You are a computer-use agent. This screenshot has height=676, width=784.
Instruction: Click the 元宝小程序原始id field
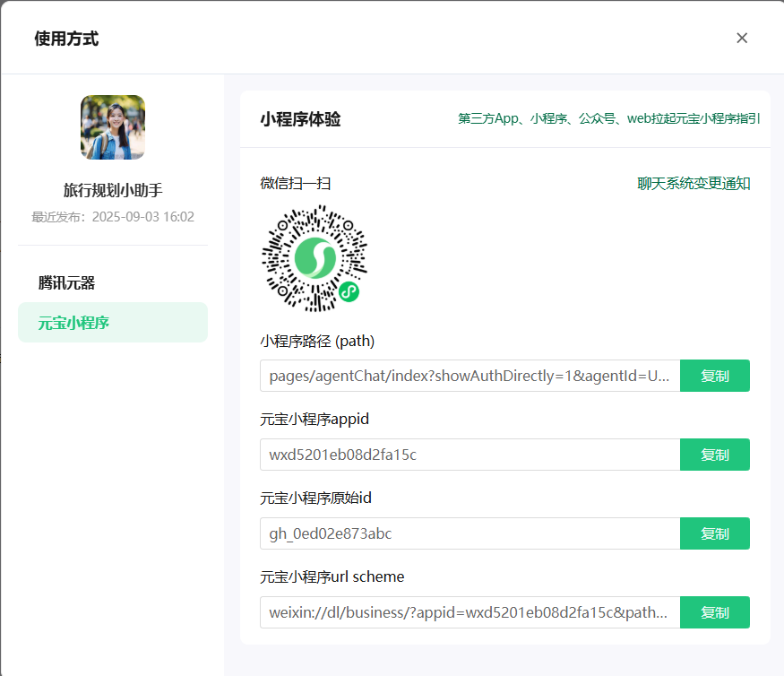tap(470, 533)
